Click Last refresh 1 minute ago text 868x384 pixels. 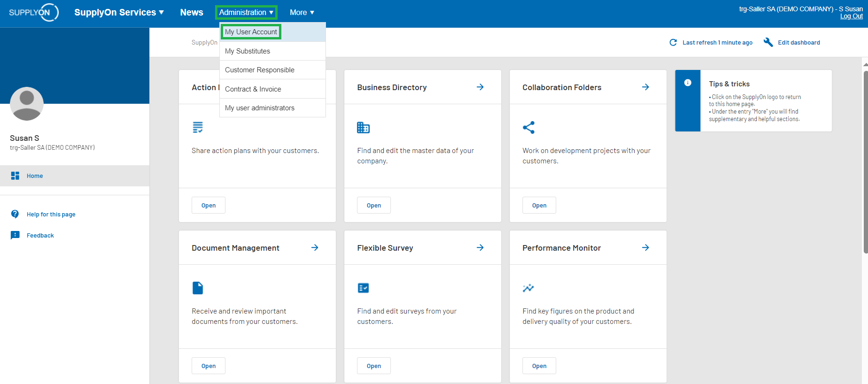click(717, 43)
